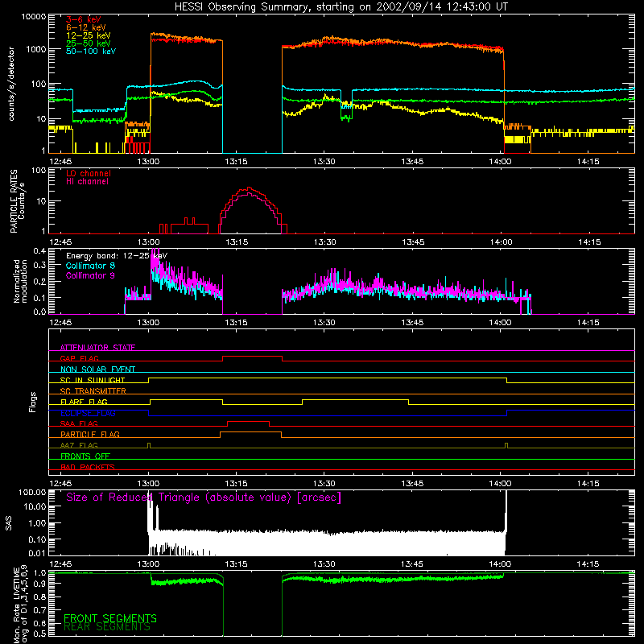The image size is (644, 644).
Task: Click the Energy band: 12-25 keV label
Action: 117,256
